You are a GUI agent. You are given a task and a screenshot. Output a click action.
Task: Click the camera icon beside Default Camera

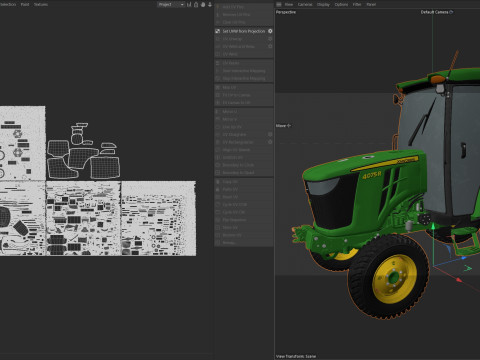click(x=451, y=12)
